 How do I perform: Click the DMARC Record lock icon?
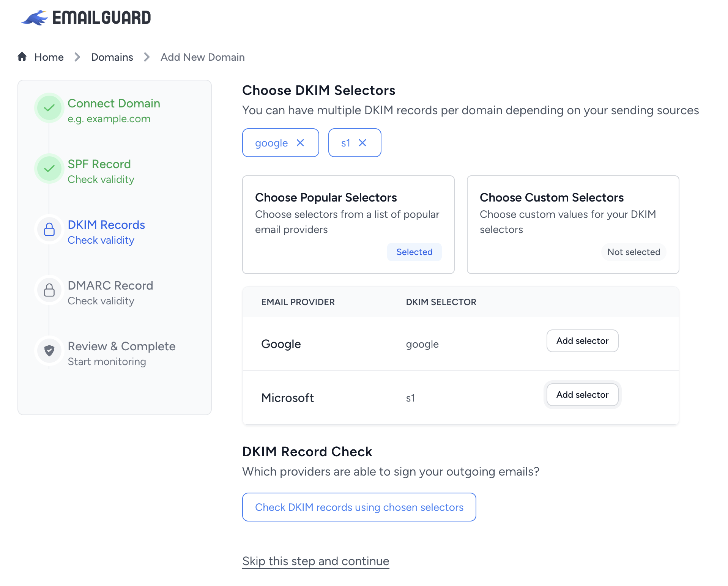[x=49, y=290]
